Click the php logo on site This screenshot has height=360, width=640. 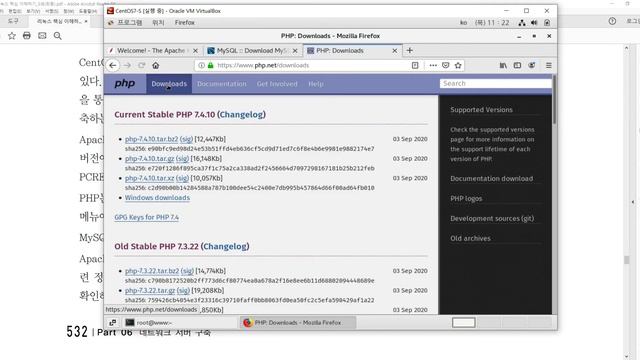coord(124,84)
